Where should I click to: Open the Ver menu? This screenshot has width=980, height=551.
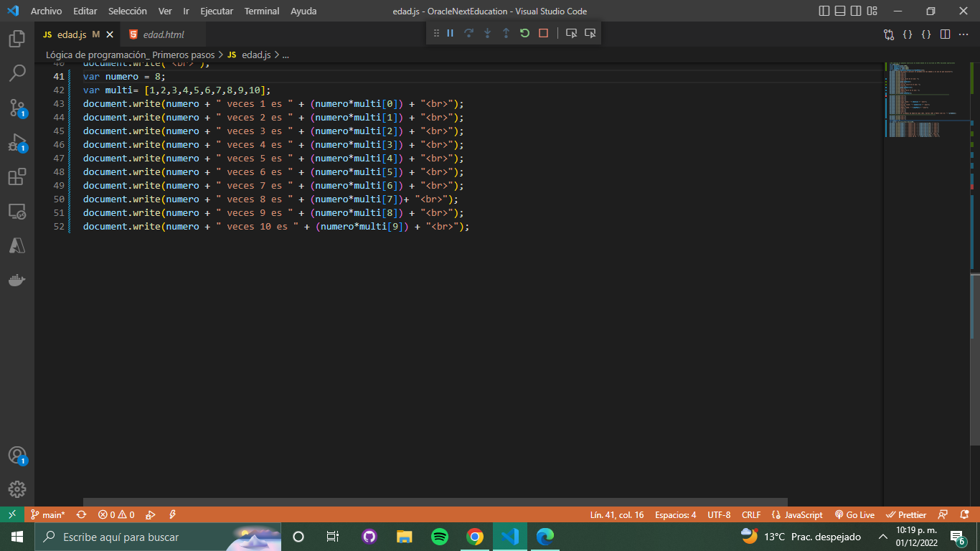coord(165,11)
